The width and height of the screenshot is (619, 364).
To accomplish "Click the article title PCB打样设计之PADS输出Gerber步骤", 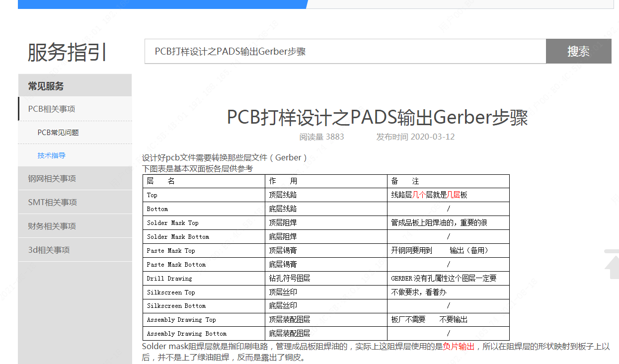I will coord(377,118).
